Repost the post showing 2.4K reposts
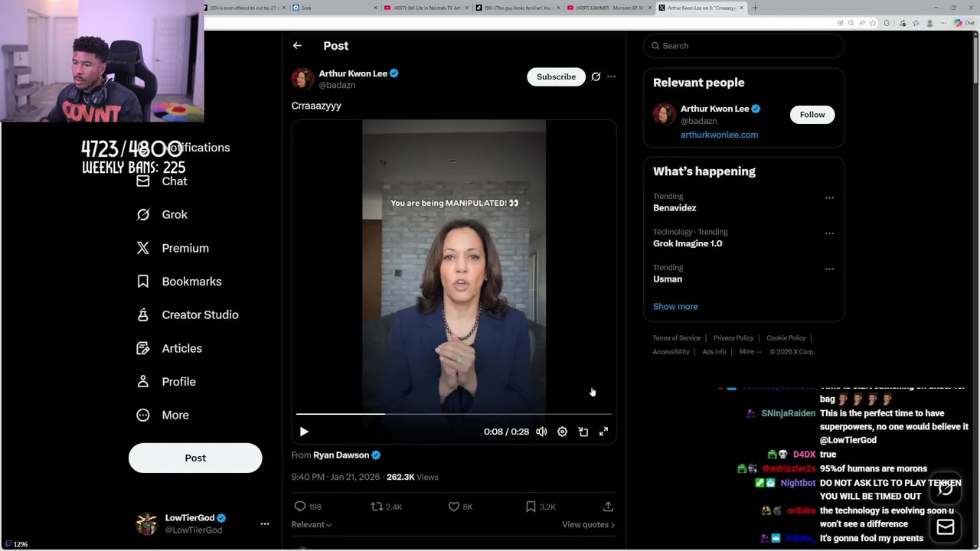This screenshot has width=980, height=551. click(x=386, y=507)
